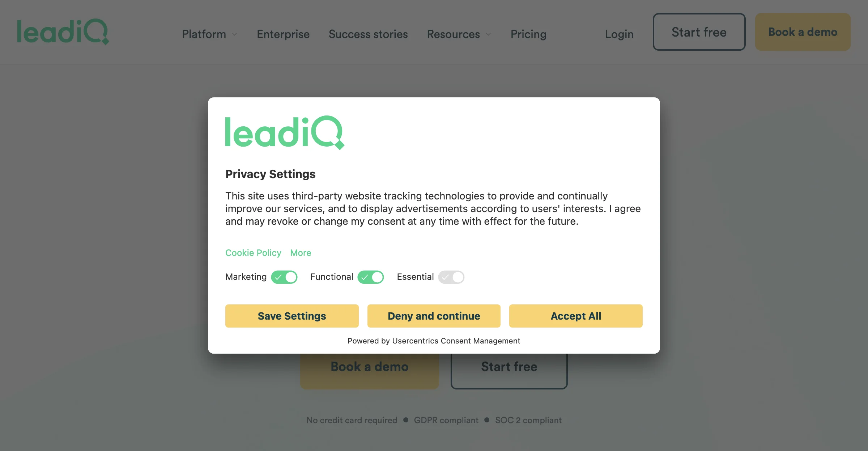Navigate to the Pricing page
The image size is (868, 451).
(x=528, y=34)
